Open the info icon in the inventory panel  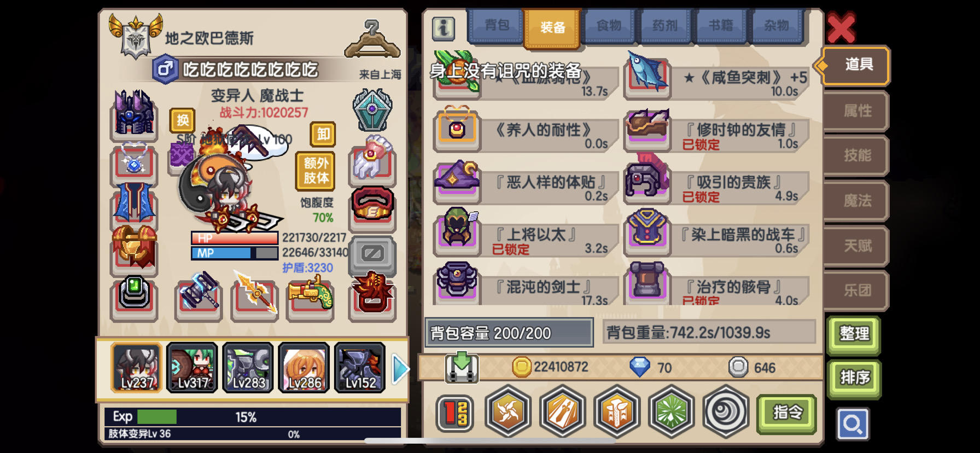[x=444, y=28]
